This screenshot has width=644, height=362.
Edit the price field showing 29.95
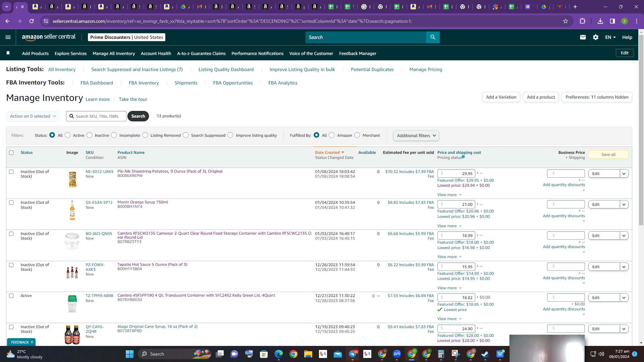click(456, 174)
